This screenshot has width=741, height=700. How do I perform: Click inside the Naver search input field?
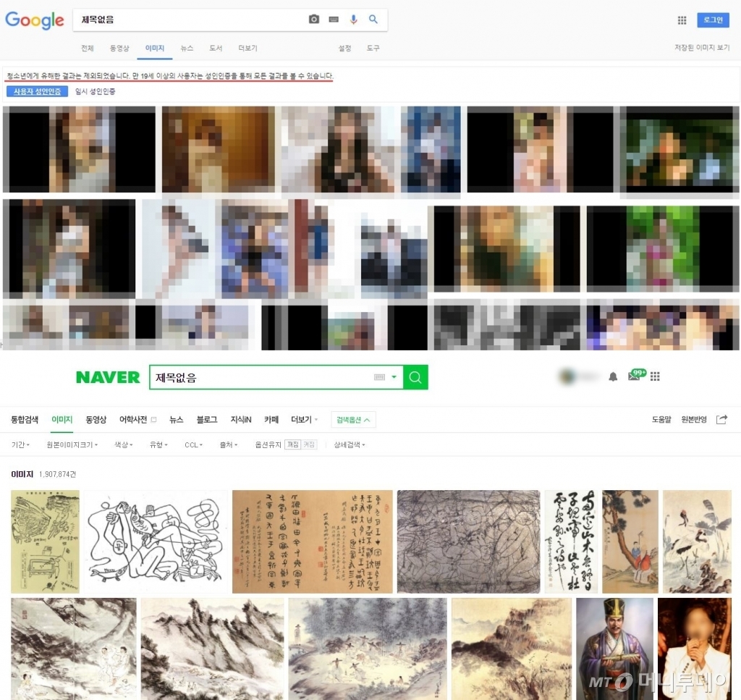261,377
